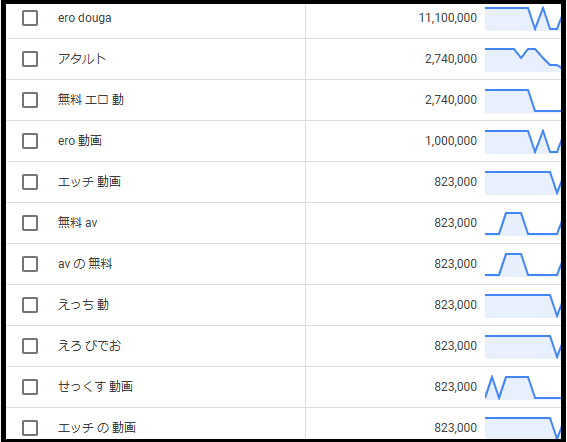The image size is (567, 442).
Task: Open the sparkline for 無料 エロ 動 row
Action: point(523,100)
